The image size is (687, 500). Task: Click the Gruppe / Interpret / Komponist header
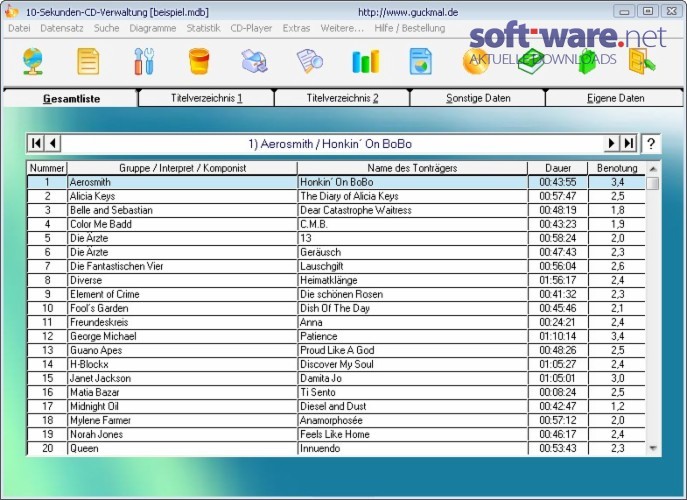[182, 168]
